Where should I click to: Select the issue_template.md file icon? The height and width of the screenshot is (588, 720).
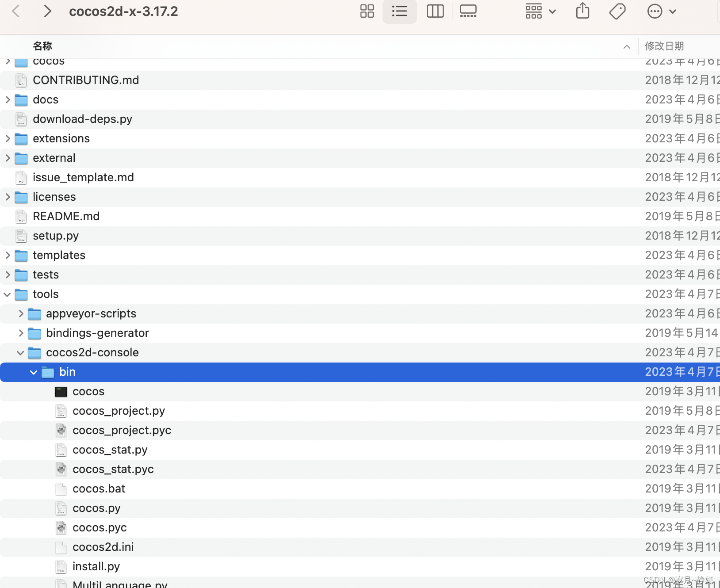(x=21, y=177)
